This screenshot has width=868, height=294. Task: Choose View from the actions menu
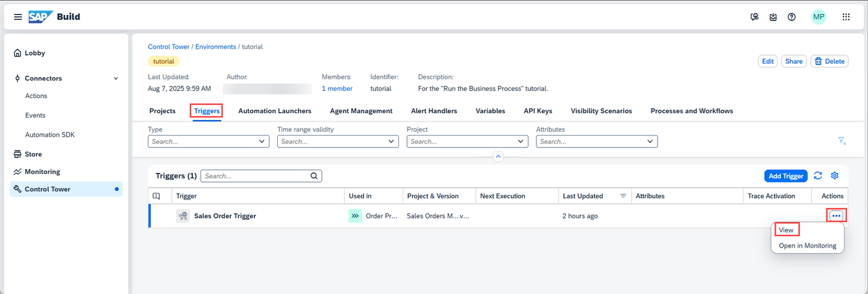(x=786, y=230)
